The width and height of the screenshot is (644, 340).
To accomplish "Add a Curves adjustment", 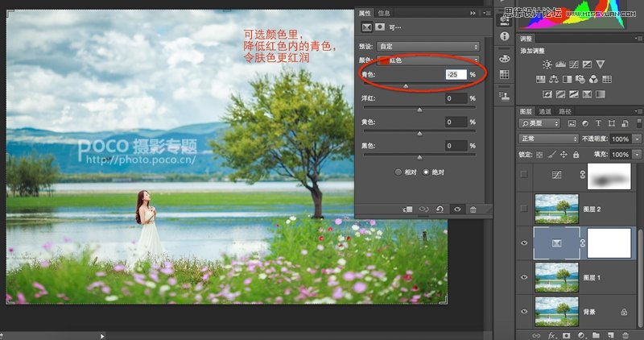I will click(574, 64).
